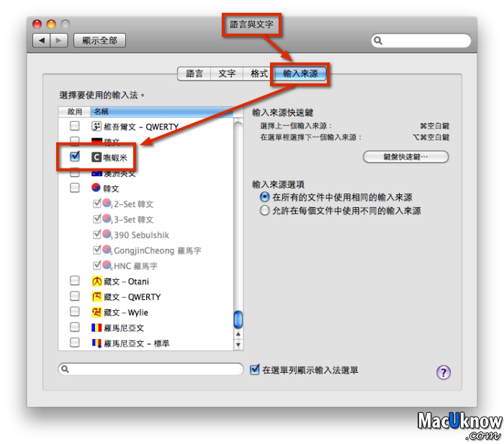Select 在所有的文件中使用相同的輸入來源 radio button
Image resolution: width=504 pixels, height=444 pixels.
coord(264,196)
